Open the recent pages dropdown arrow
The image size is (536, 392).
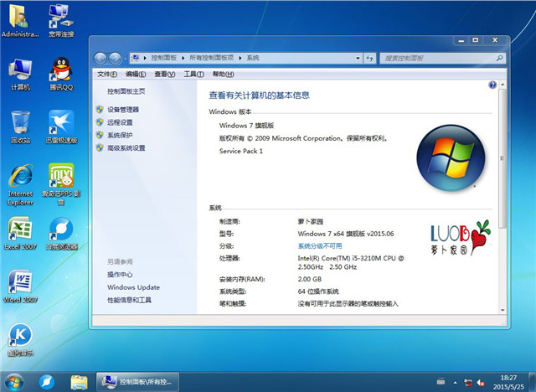click(124, 58)
